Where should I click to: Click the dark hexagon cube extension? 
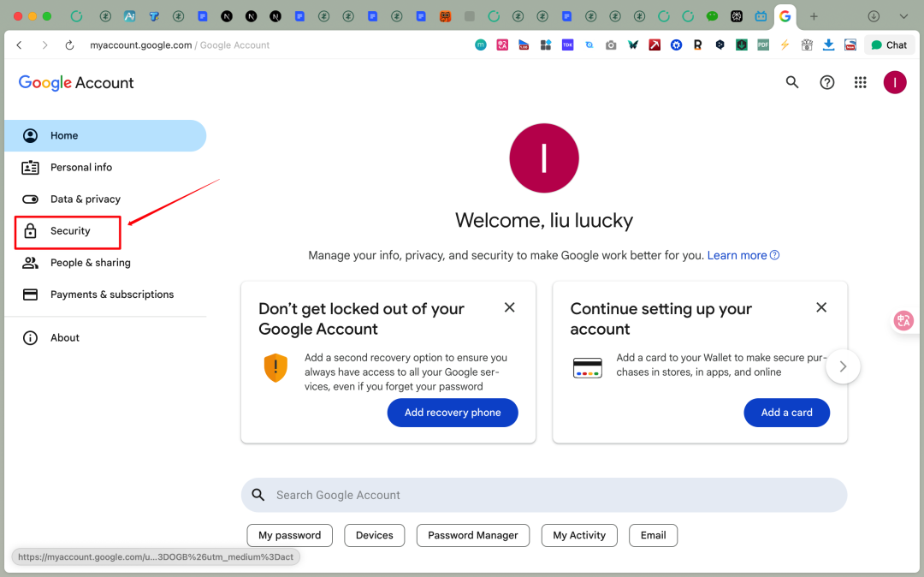point(720,45)
